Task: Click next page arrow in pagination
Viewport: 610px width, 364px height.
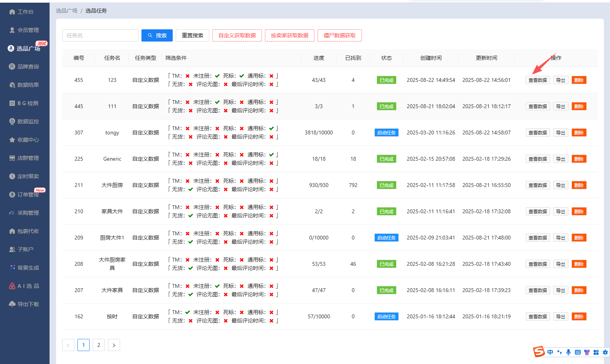Action: tap(114, 345)
